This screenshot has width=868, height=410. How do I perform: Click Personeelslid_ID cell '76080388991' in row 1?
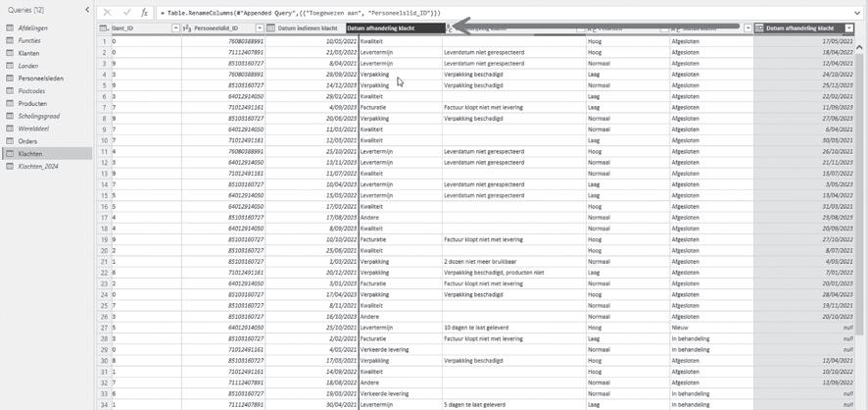(223, 41)
